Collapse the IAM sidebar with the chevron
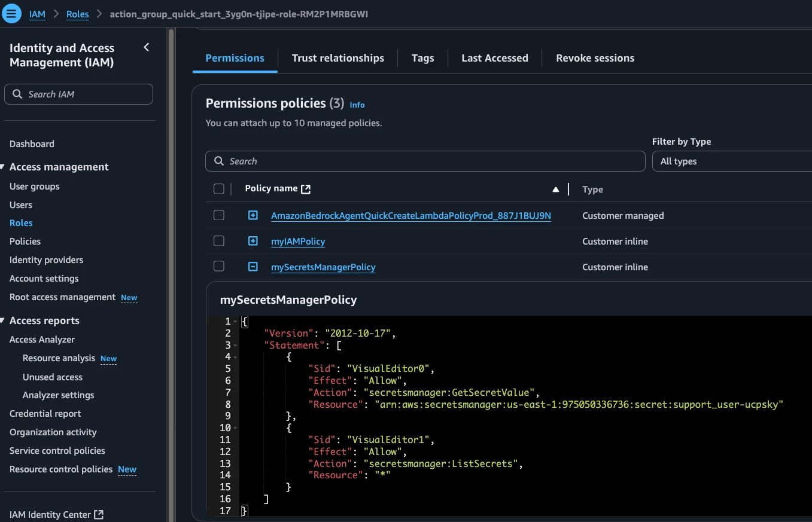This screenshot has height=522, width=812. coord(147,47)
